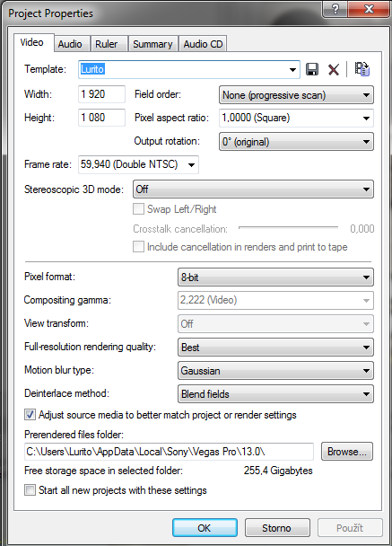Toggle the Swap Left/Right checkbox
Image resolution: width=392 pixels, height=546 pixels.
point(138,209)
